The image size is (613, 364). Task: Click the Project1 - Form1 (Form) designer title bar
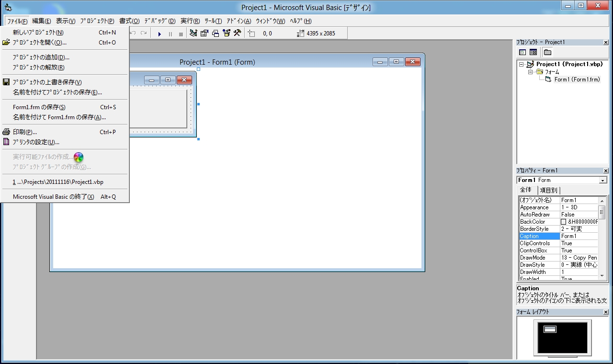[x=217, y=62]
